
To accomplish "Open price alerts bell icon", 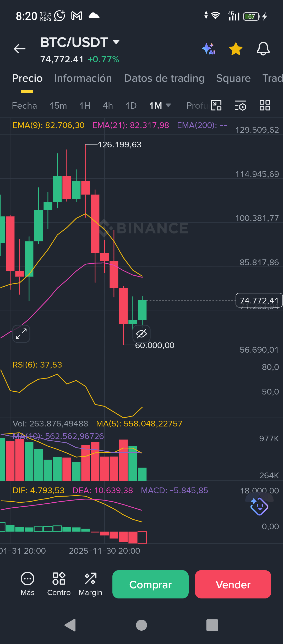I will point(263,49).
